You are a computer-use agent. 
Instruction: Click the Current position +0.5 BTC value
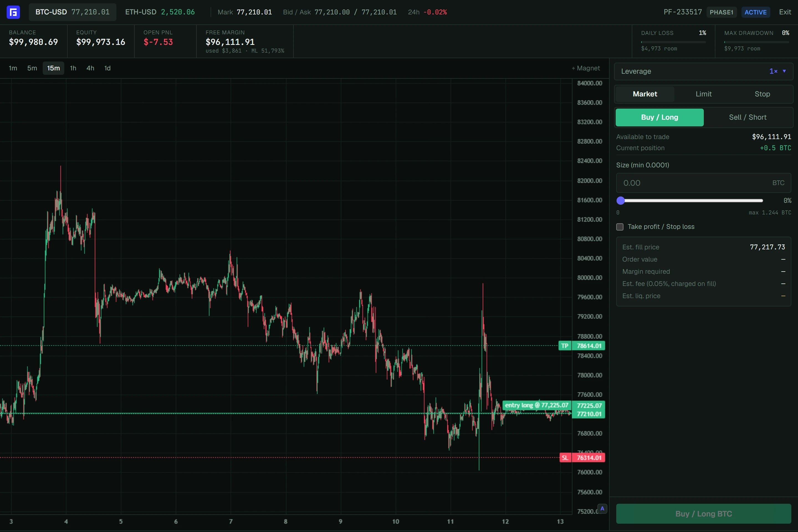tap(776, 148)
